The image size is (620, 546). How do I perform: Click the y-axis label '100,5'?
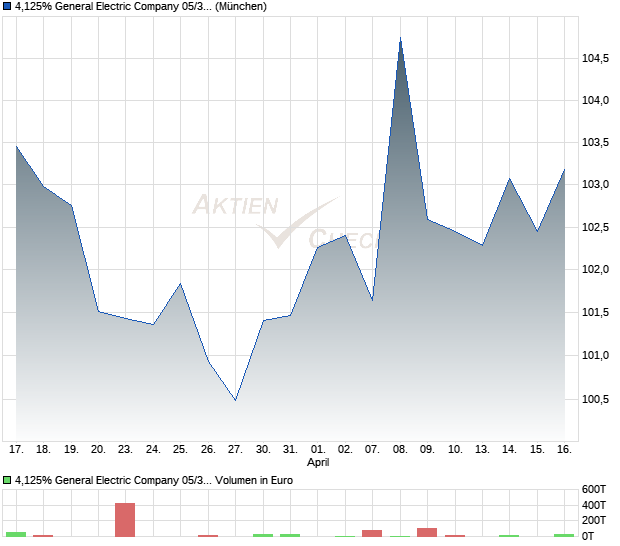pos(595,399)
